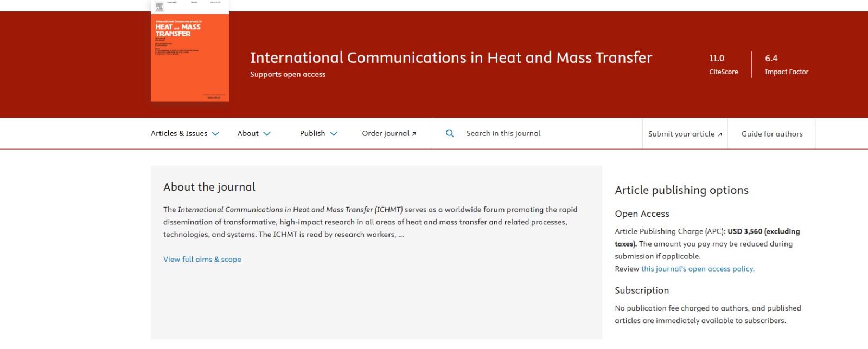
Task: Click the Open Access subheading
Action: (x=642, y=214)
